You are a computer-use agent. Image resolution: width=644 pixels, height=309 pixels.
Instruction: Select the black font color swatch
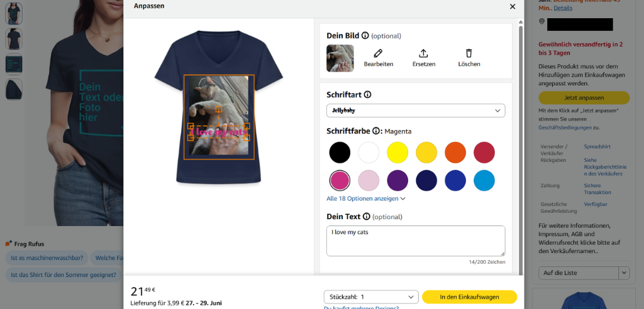pos(340,153)
